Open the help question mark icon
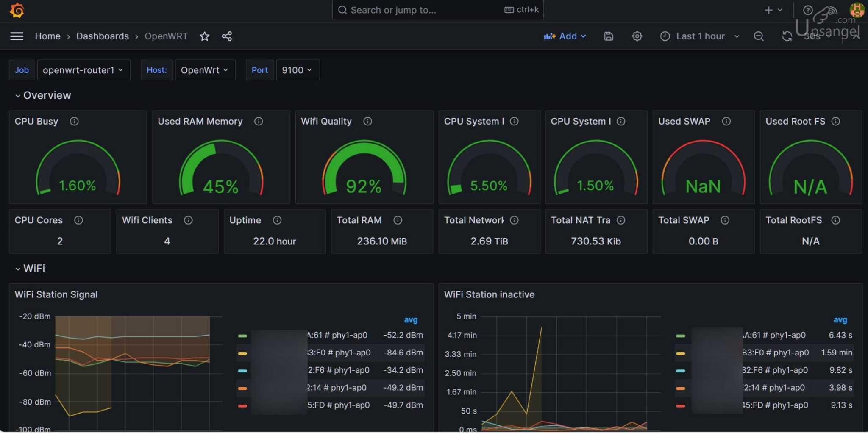The width and height of the screenshot is (868, 433). pyautogui.click(x=808, y=10)
